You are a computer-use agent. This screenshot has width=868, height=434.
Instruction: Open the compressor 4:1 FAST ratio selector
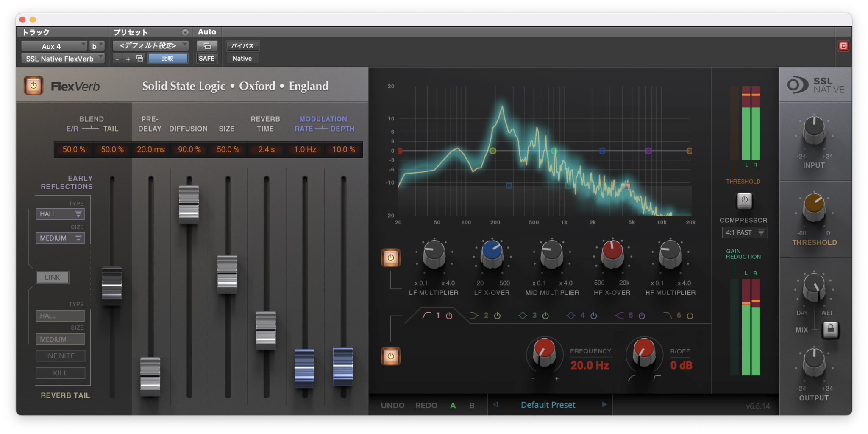click(745, 232)
